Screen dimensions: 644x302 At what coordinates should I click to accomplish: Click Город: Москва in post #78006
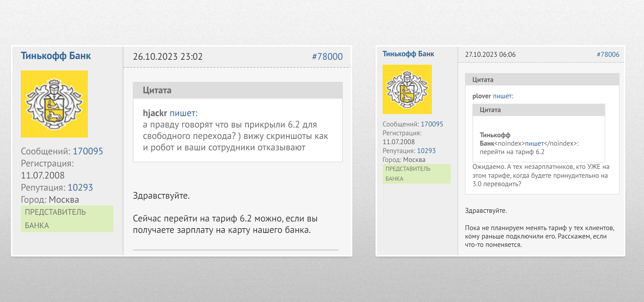(x=404, y=160)
